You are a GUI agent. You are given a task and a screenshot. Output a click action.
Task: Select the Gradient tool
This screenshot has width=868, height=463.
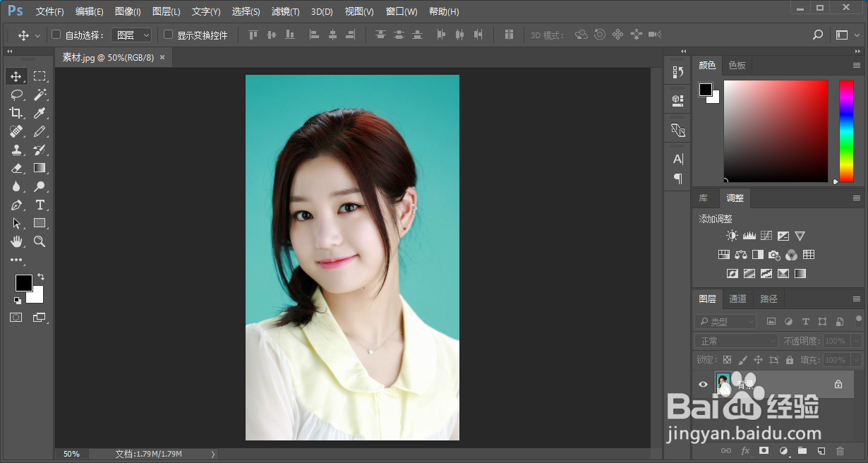coord(40,168)
